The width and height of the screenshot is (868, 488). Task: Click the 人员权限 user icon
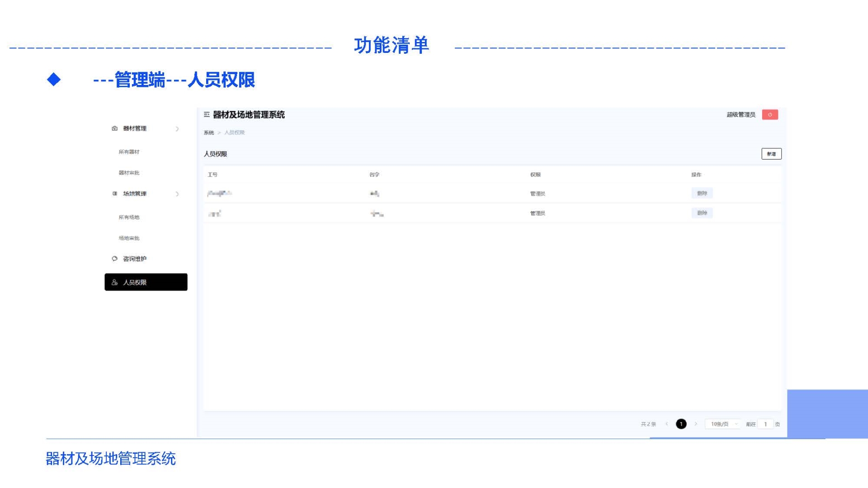tap(114, 282)
